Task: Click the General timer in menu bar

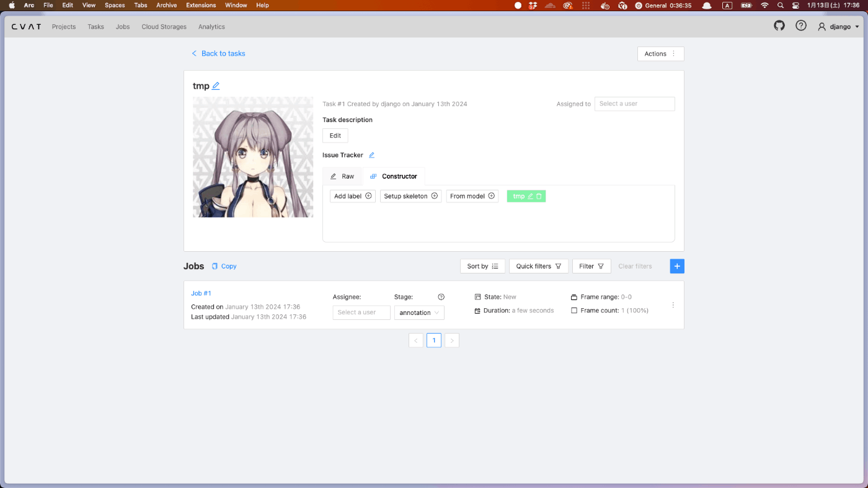Action: point(663,5)
